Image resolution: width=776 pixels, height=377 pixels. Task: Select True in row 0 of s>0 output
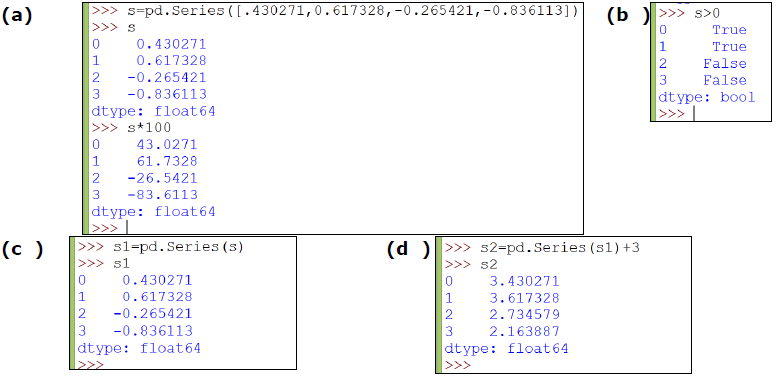click(x=729, y=30)
